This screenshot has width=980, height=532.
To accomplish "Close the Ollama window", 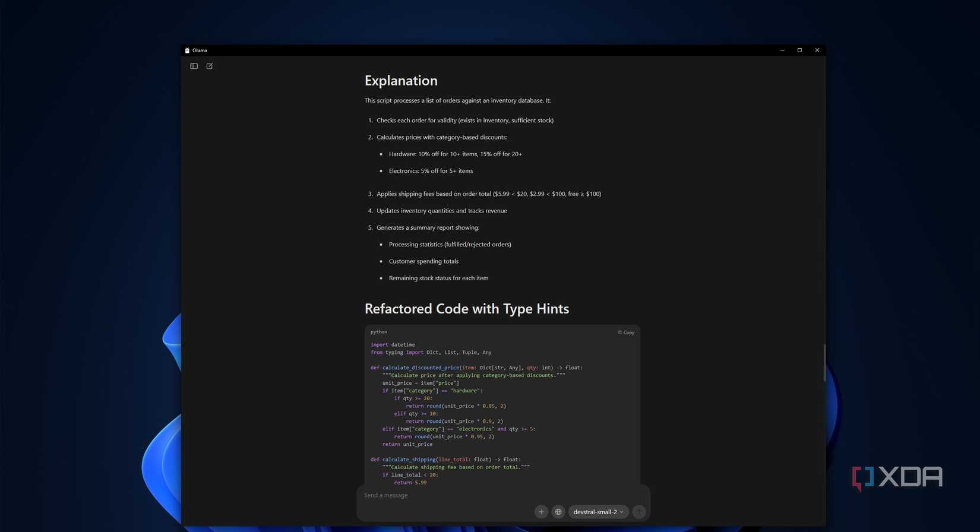I will (x=817, y=50).
